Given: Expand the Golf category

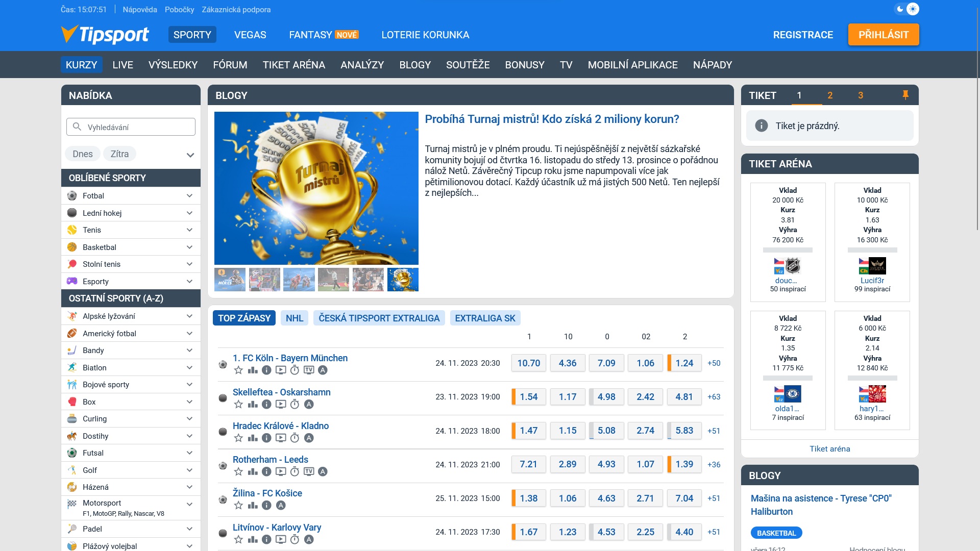Looking at the screenshot, I should [x=189, y=470].
